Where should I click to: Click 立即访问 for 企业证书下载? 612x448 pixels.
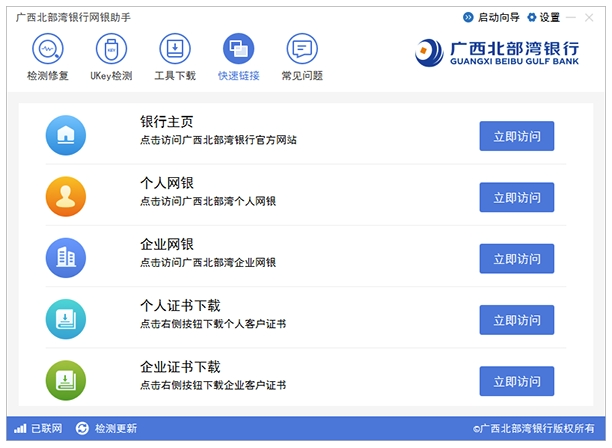coord(517,381)
